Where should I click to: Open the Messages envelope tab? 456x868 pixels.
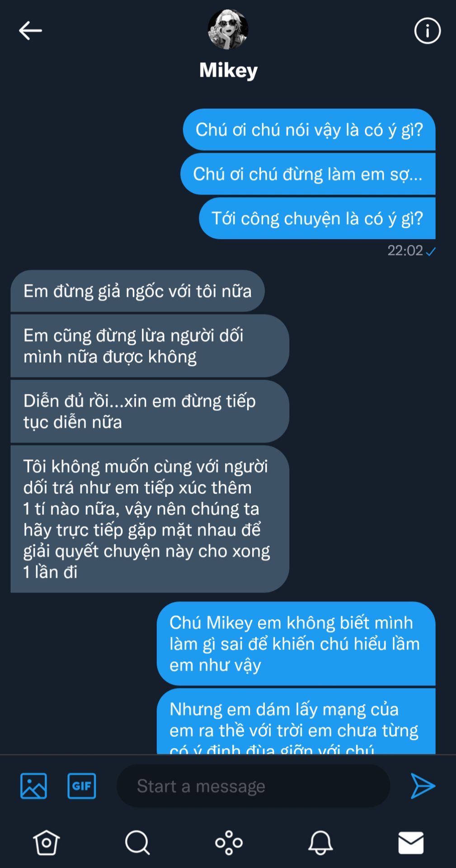click(411, 843)
